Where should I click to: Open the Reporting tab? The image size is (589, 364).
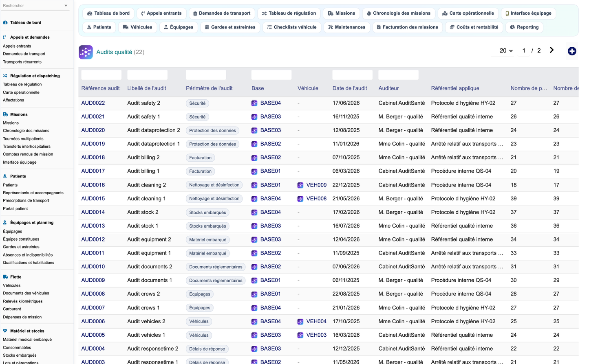pyautogui.click(x=525, y=27)
